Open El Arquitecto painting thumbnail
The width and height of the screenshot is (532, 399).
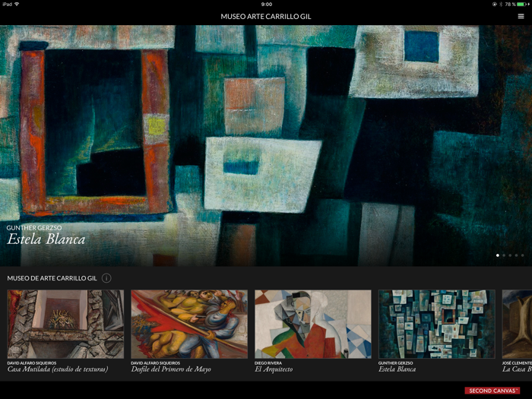coord(313,324)
